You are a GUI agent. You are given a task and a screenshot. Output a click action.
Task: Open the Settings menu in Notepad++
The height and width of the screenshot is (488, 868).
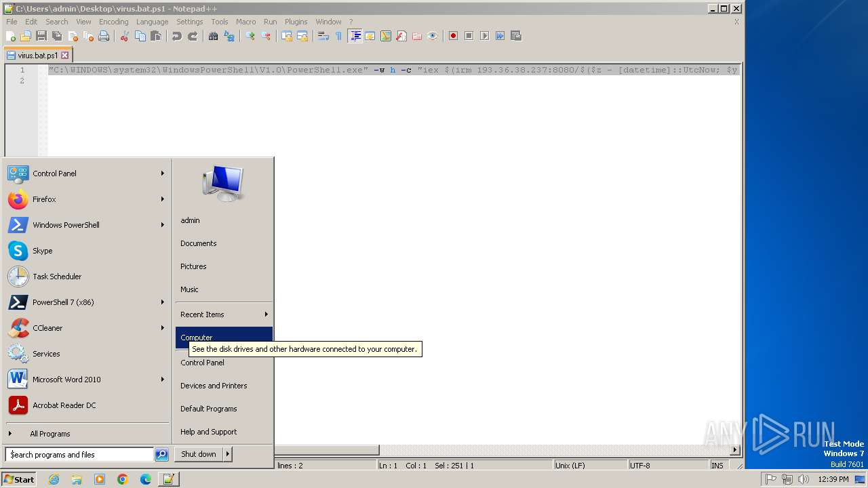[189, 22]
